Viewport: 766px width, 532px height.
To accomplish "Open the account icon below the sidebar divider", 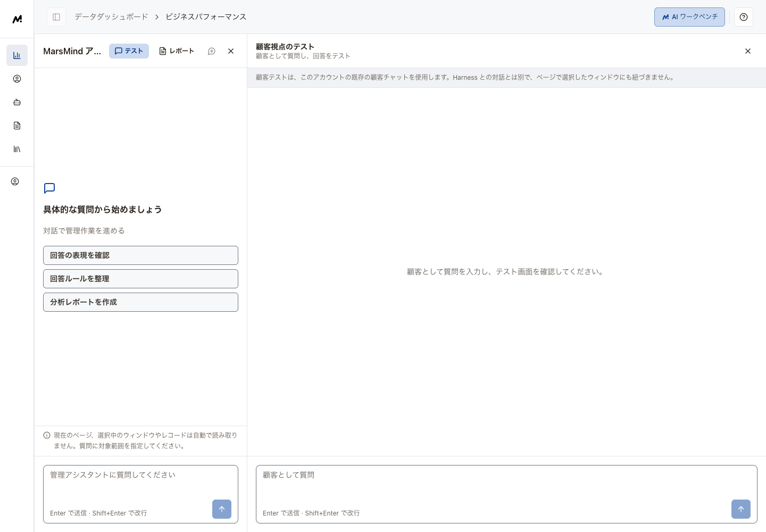I will [15, 181].
